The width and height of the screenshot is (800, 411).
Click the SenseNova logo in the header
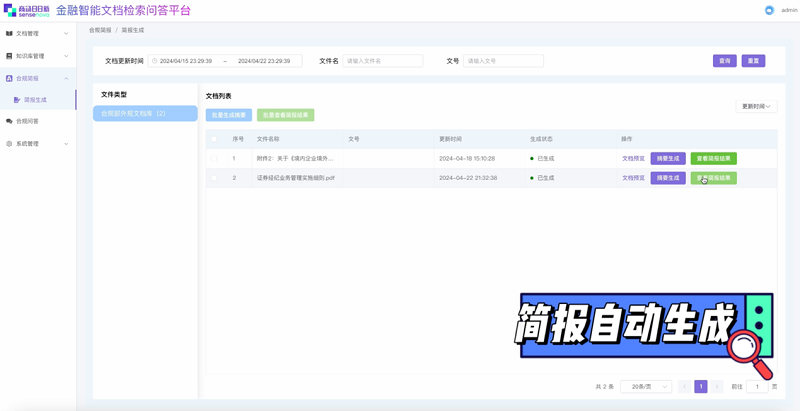[26, 10]
